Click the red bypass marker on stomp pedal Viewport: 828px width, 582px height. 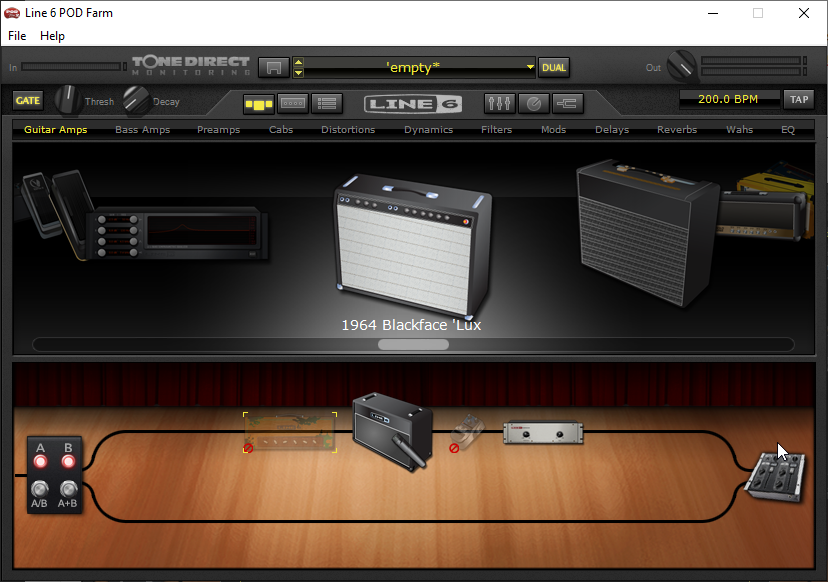(454, 448)
